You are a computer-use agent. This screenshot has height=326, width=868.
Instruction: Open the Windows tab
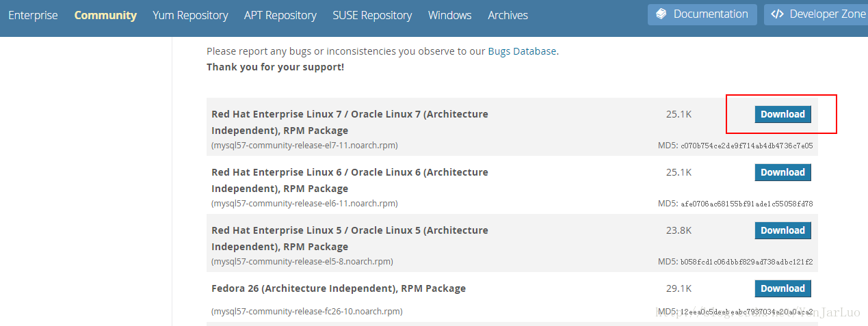(450, 15)
